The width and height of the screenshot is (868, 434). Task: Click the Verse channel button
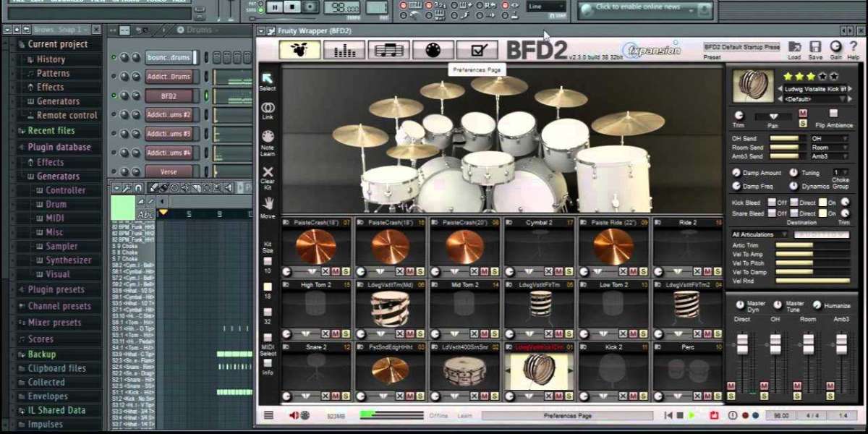[x=169, y=171]
